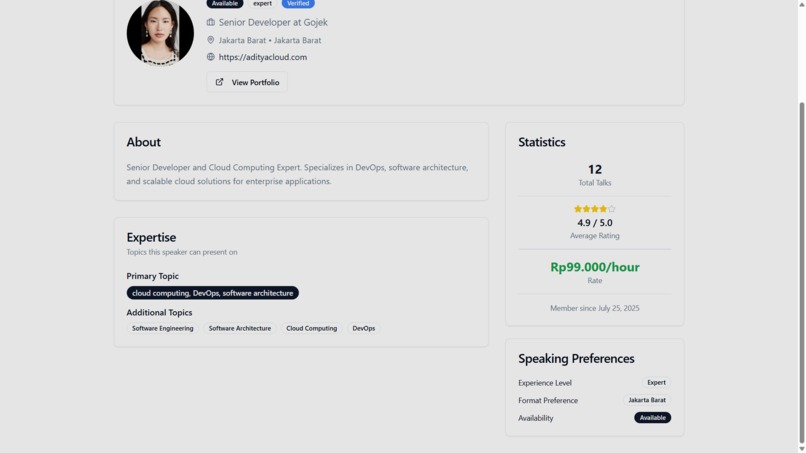Click the Jakarta Barat format preference badge
Viewport: 806px width, 453px height.
click(x=647, y=400)
